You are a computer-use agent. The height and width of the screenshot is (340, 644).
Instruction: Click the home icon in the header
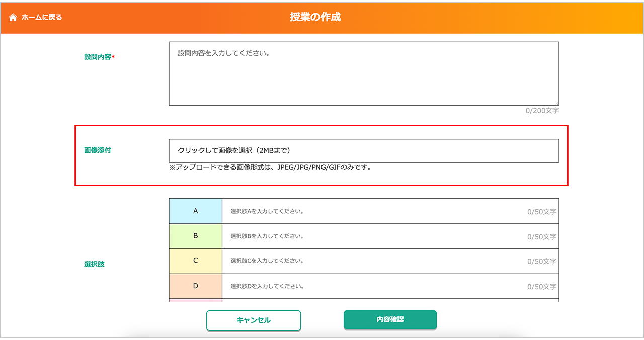pyautogui.click(x=13, y=17)
